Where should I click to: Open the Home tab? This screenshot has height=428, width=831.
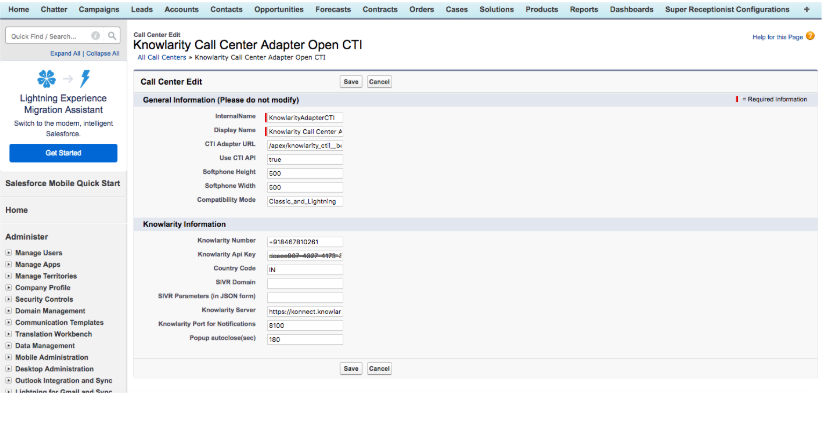pos(19,10)
